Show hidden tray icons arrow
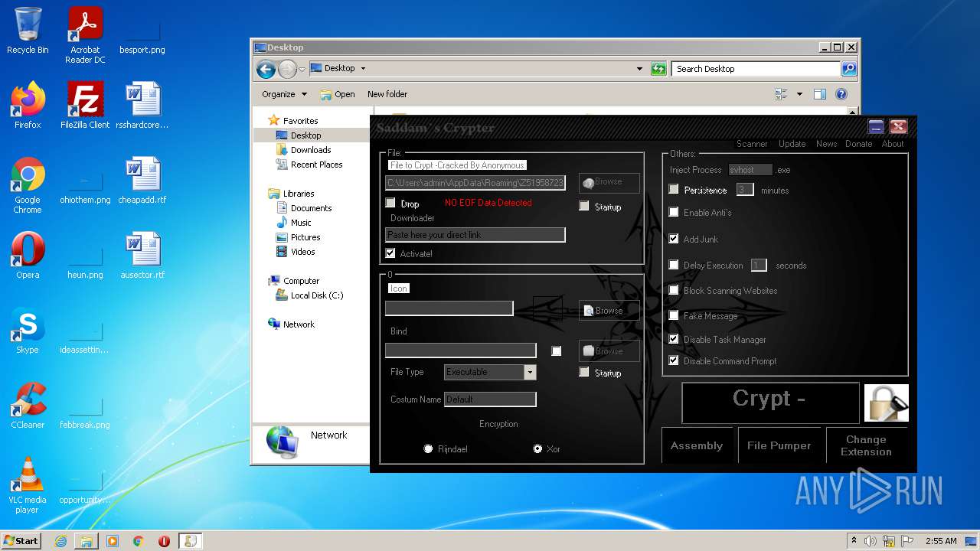Viewport: 980px width, 551px height. [854, 540]
